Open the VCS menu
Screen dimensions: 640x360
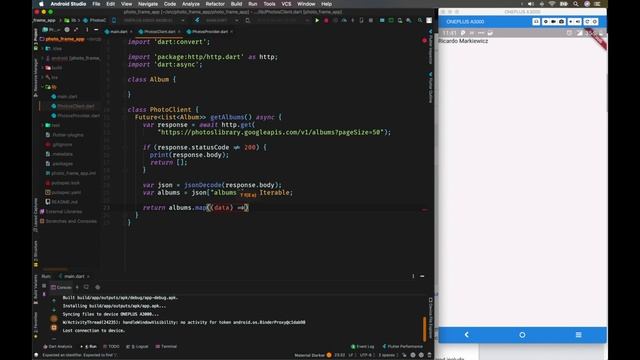coord(286,4)
